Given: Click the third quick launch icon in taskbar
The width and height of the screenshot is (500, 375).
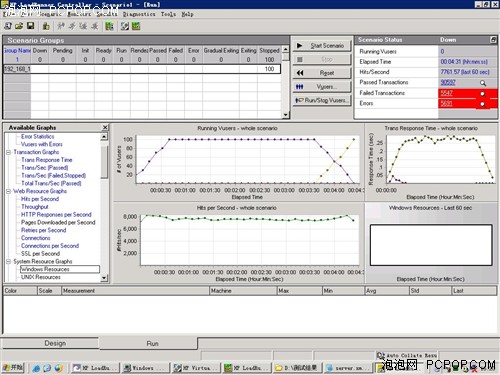Looking at the screenshot, I should pyautogui.click(x=58, y=368).
